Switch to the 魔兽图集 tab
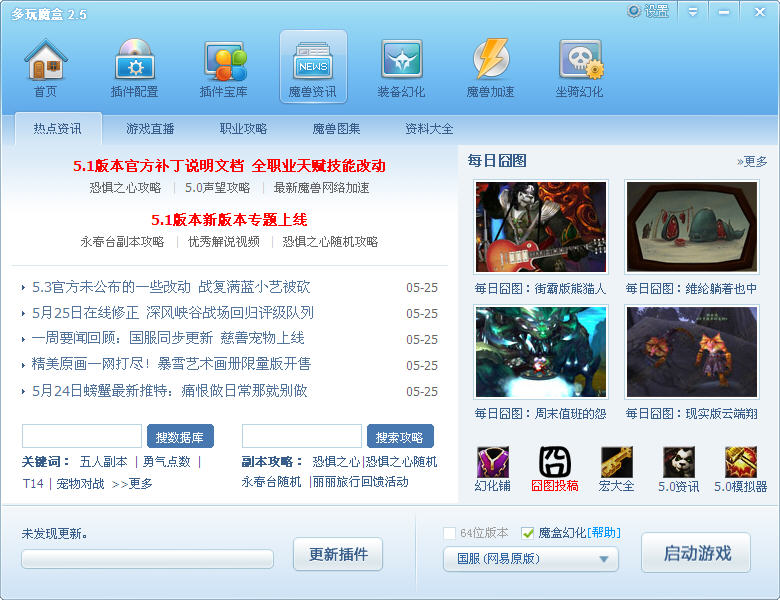 pos(336,129)
